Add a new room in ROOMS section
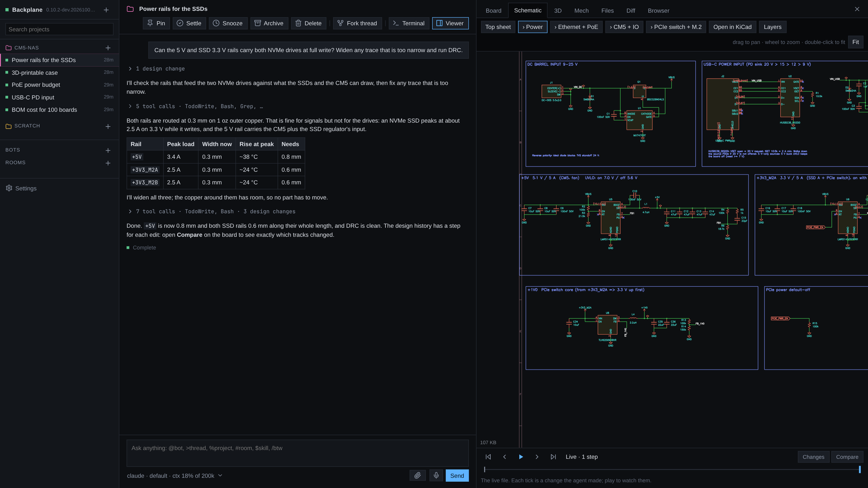This screenshot has width=868, height=488. pos(108,163)
